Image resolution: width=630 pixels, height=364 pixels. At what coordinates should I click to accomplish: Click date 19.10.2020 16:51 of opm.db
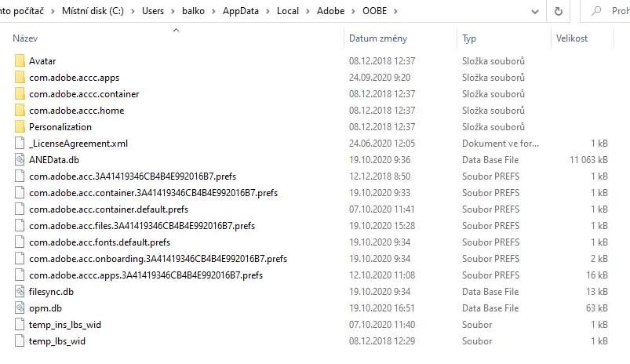click(382, 308)
